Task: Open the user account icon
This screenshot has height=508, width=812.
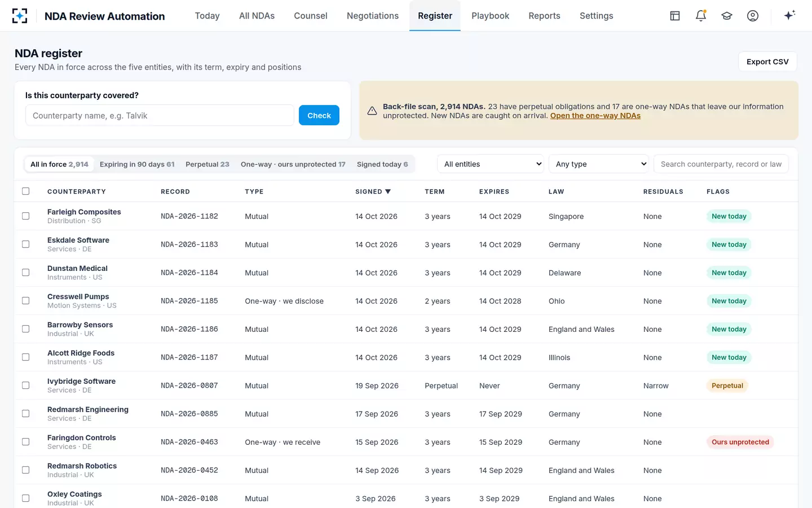Action: coord(753,16)
